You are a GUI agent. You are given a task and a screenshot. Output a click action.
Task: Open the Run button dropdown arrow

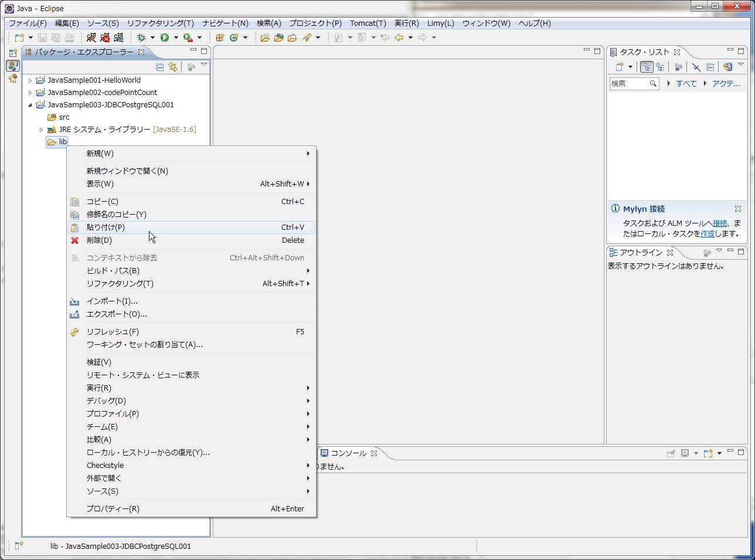tap(176, 37)
